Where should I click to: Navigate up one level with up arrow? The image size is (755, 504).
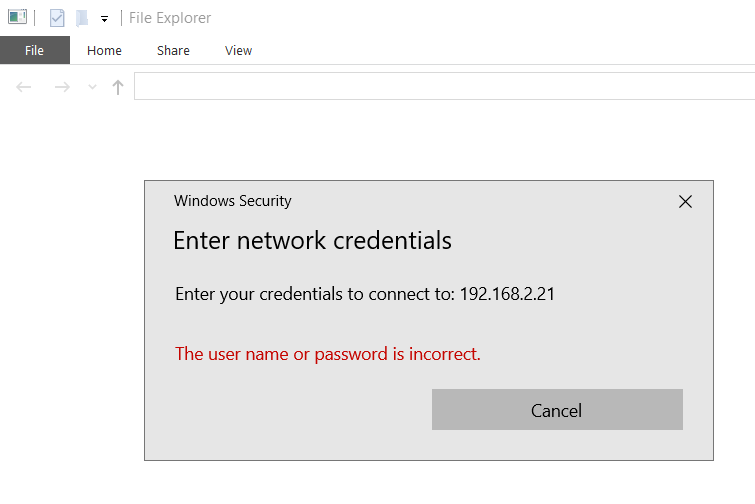click(118, 87)
